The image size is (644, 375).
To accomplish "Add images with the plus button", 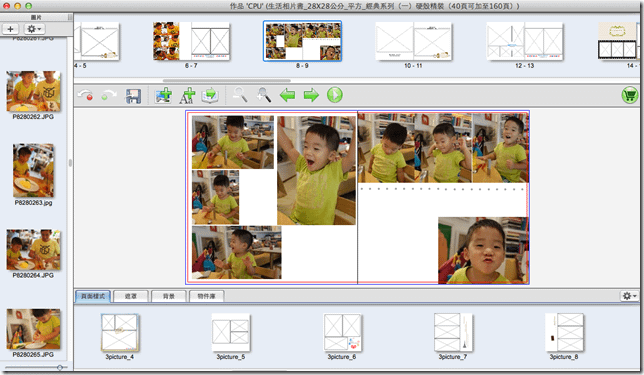I will pyautogui.click(x=10, y=29).
